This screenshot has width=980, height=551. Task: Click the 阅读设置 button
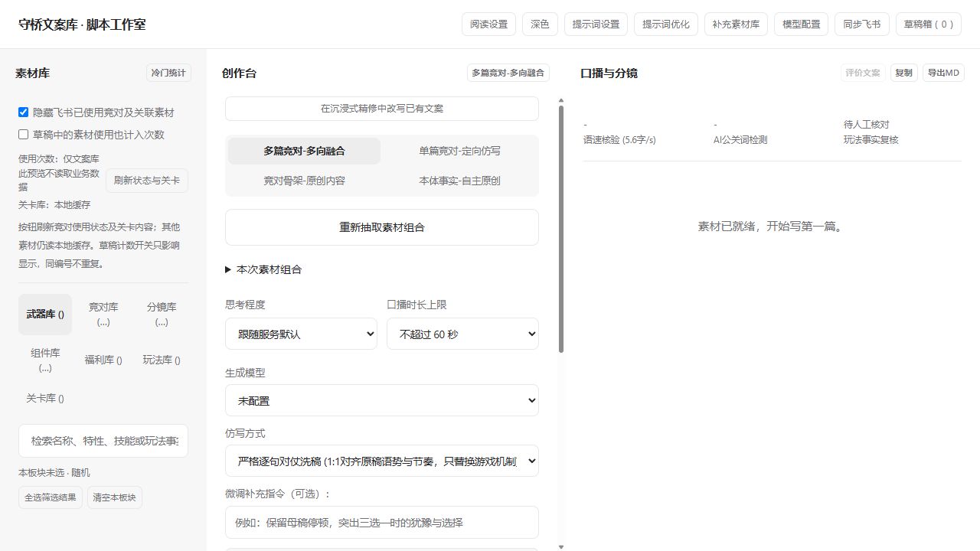(489, 24)
